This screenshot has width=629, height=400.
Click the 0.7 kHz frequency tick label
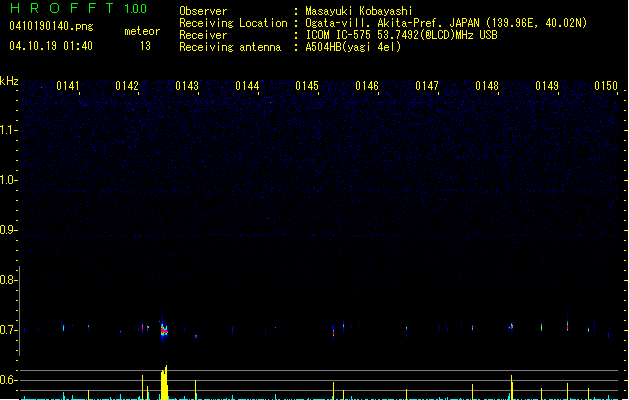click(x=8, y=330)
